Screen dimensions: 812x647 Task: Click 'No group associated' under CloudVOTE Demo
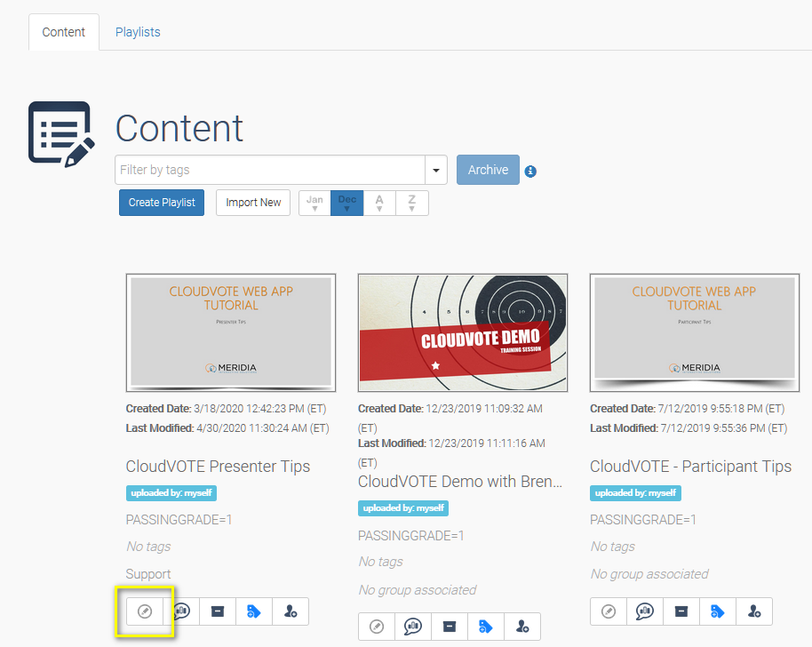click(418, 590)
